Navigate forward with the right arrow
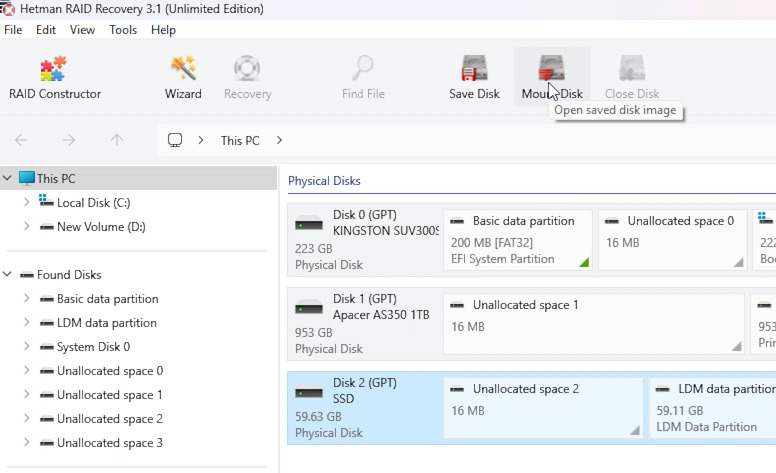776x473 pixels. 69,141
